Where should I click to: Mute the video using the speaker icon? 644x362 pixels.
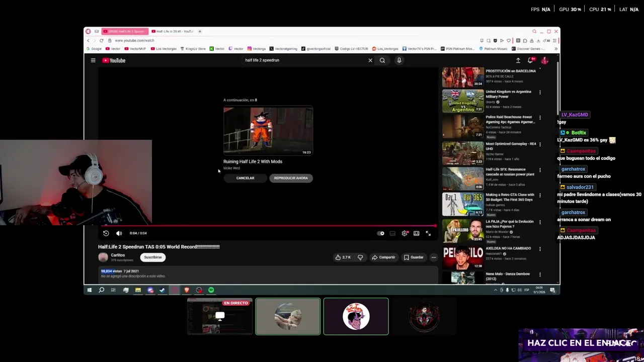[119, 233]
